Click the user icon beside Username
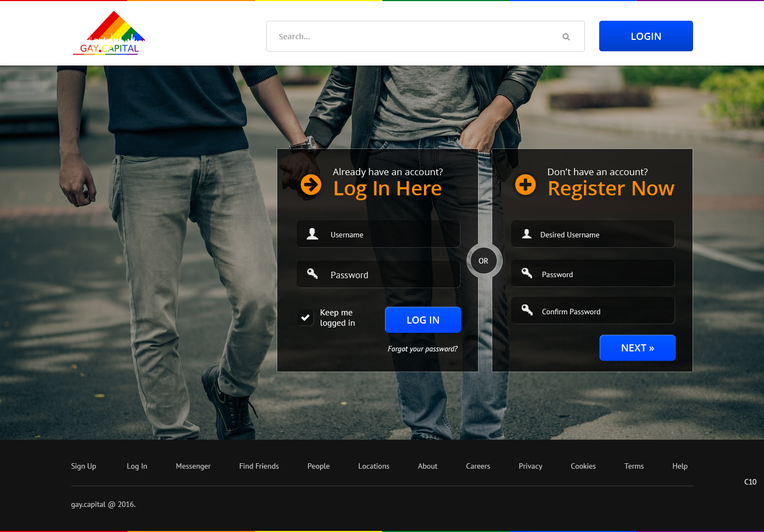 pos(312,234)
